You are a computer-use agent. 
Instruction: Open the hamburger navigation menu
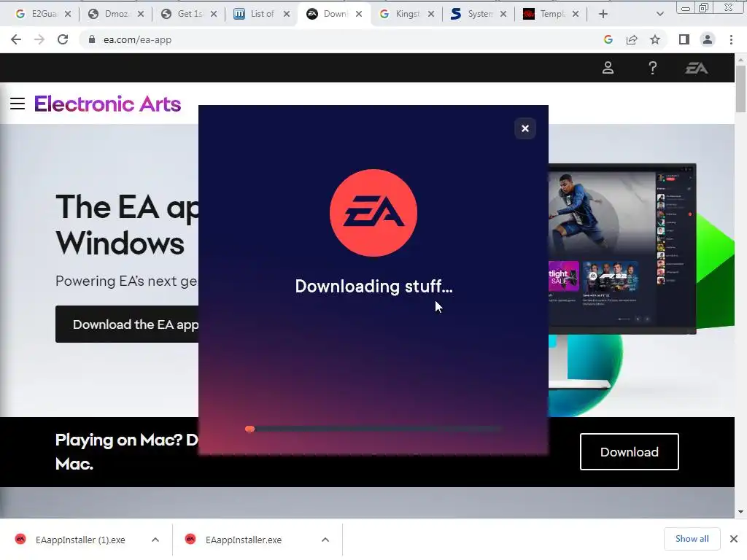tap(18, 104)
